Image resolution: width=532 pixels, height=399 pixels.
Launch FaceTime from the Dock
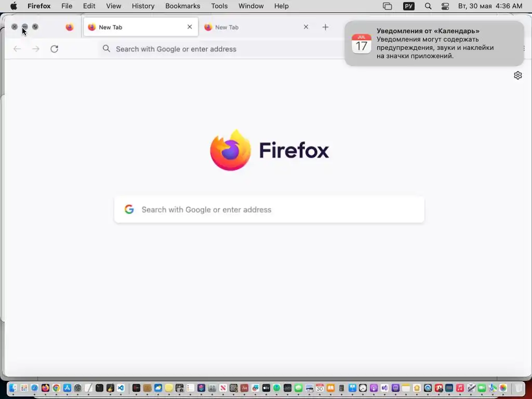482,388
